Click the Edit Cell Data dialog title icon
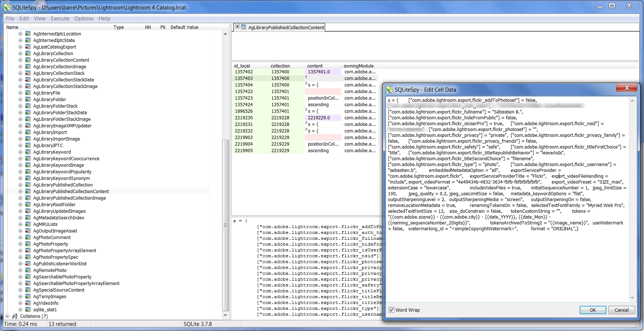The width and height of the screenshot is (644, 331). [x=390, y=90]
